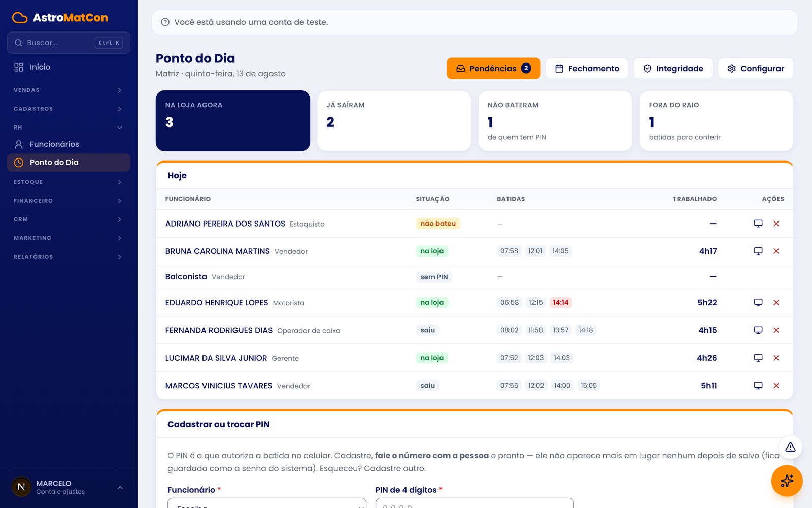This screenshot has width=812, height=508.
Task: Click the Ponto do Dia clock icon
Action: [19, 163]
